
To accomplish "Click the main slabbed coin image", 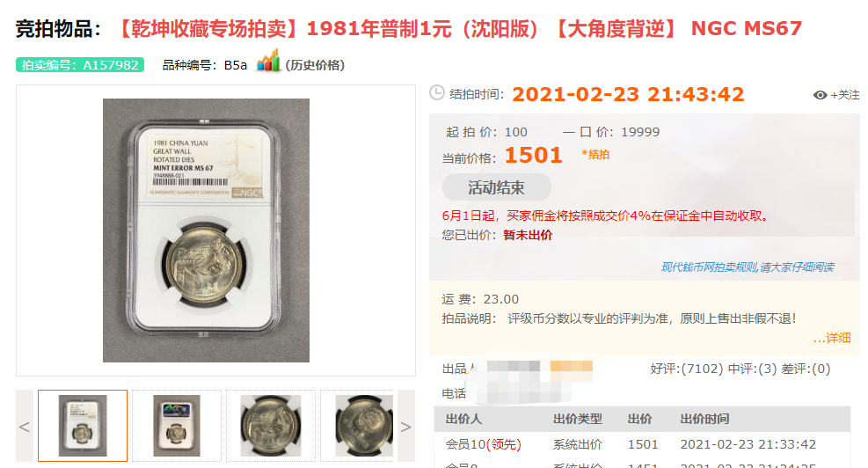I will click(206, 230).
